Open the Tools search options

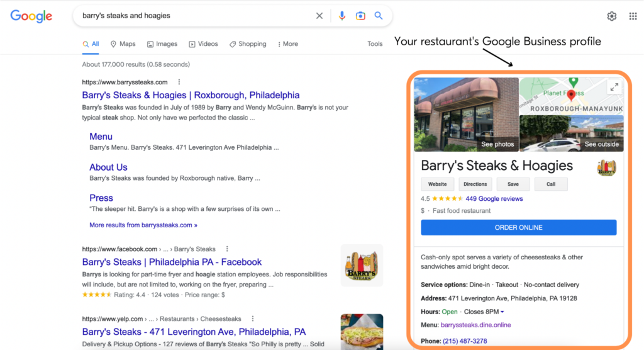tap(375, 43)
